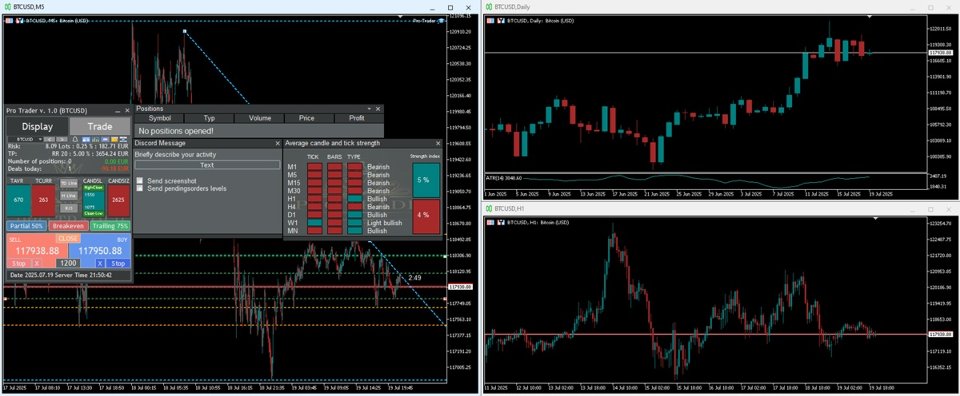Viewport: 960px width, 396px height.
Task: Click the yellow envelope icon in Pro Trader
Action: pos(114,139)
